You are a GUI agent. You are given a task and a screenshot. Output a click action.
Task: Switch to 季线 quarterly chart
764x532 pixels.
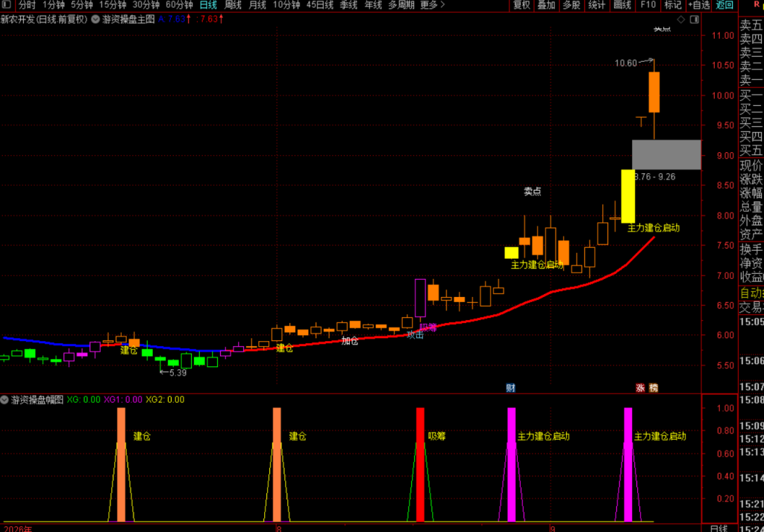click(349, 5)
